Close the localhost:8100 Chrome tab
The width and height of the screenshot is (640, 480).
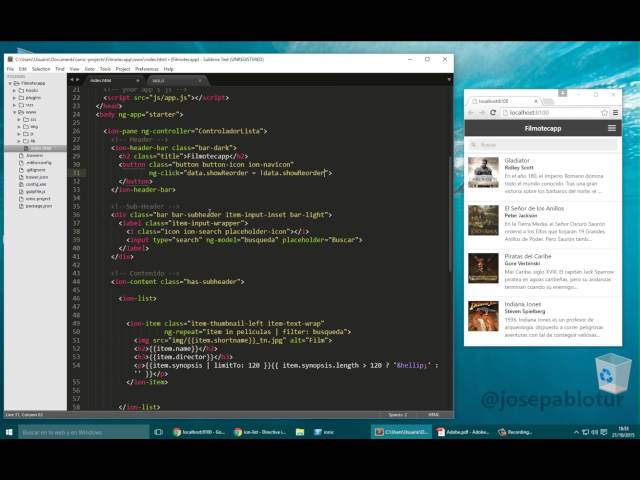click(x=536, y=101)
